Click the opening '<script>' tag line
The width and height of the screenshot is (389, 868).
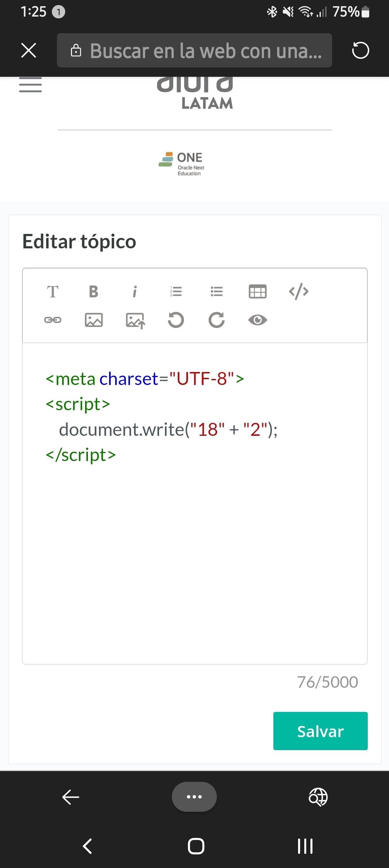point(78,404)
